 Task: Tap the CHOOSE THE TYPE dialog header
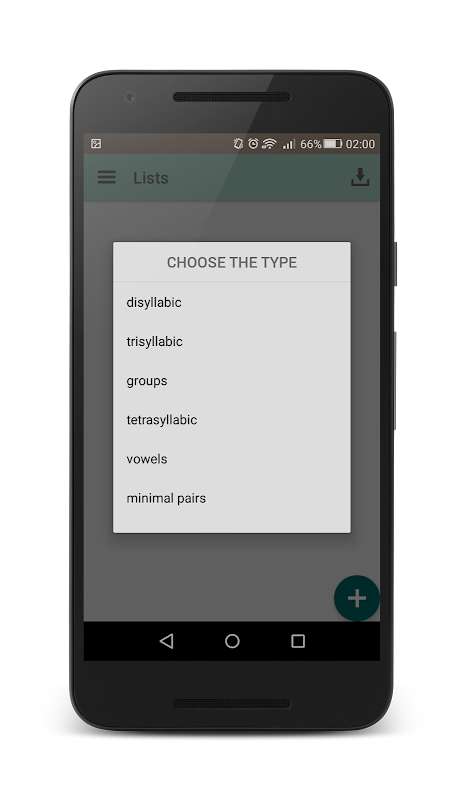tap(232, 262)
